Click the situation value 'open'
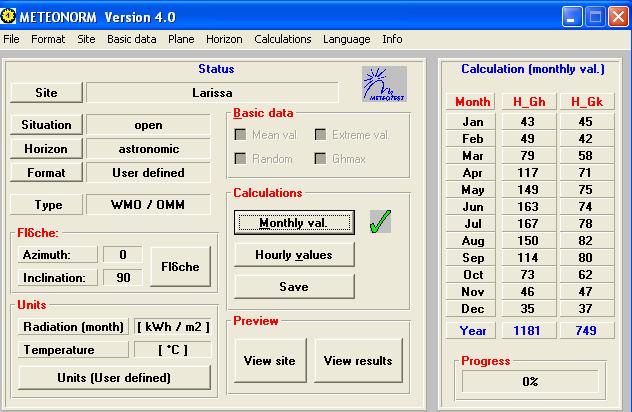Image resolution: width=632 pixels, height=412 pixels. 148,125
